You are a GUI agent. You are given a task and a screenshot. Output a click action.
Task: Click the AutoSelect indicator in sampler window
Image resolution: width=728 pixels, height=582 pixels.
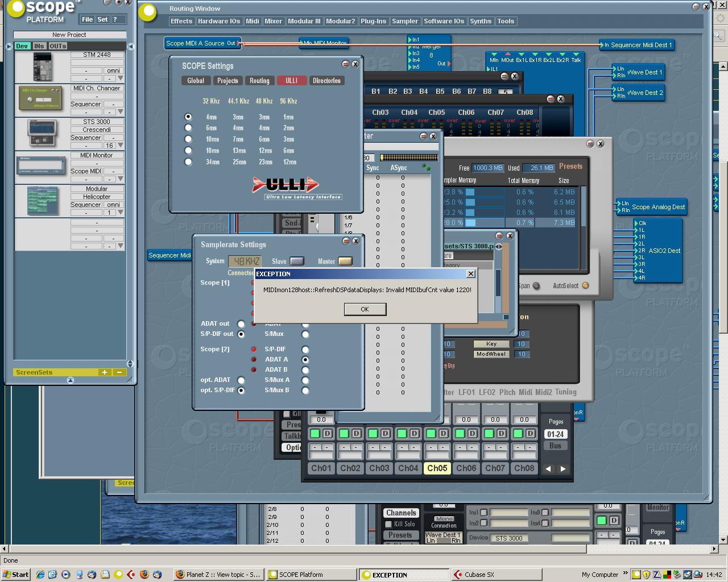click(x=586, y=286)
